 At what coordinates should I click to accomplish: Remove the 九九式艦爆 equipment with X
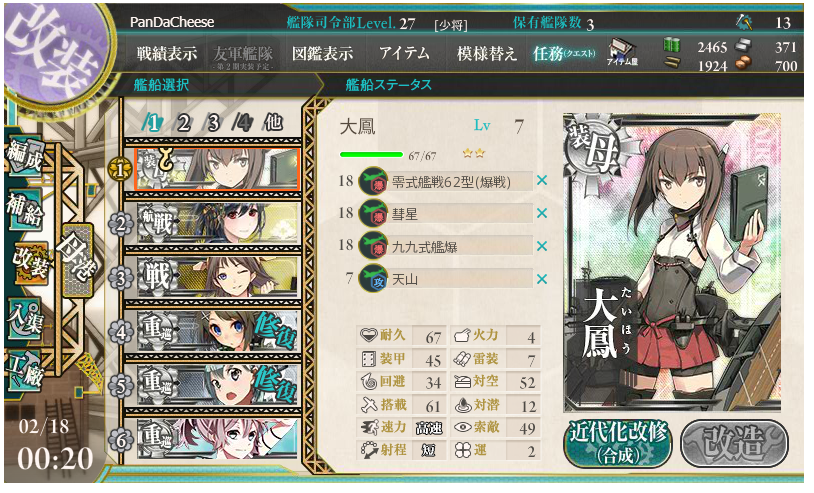point(542,246)
